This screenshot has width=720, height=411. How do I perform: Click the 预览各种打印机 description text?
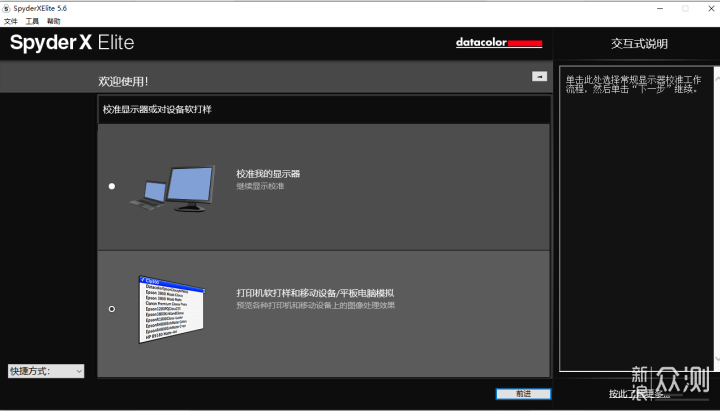[x=315, y=305]
